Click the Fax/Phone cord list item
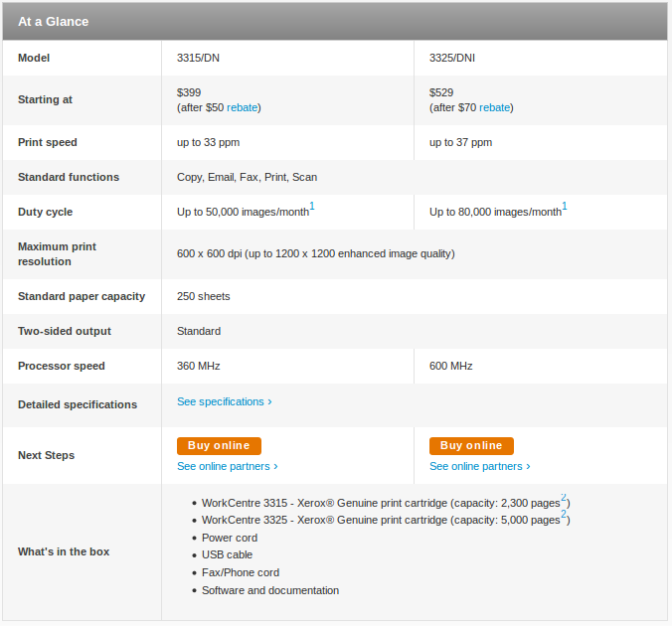This screenshot has height=626, width=672. (x=241, y=572)
